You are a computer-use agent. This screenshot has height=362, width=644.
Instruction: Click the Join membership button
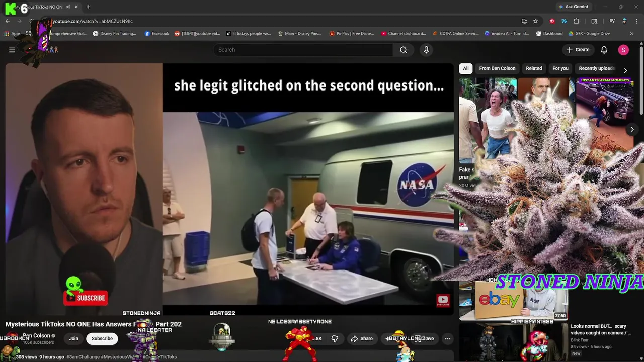73,338
